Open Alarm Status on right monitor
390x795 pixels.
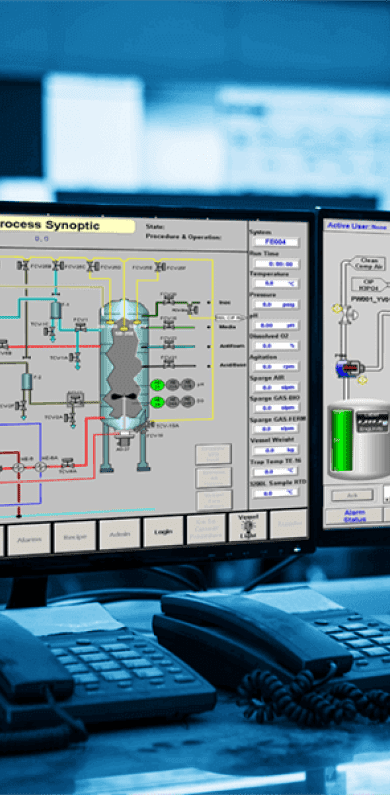point(354,516)
